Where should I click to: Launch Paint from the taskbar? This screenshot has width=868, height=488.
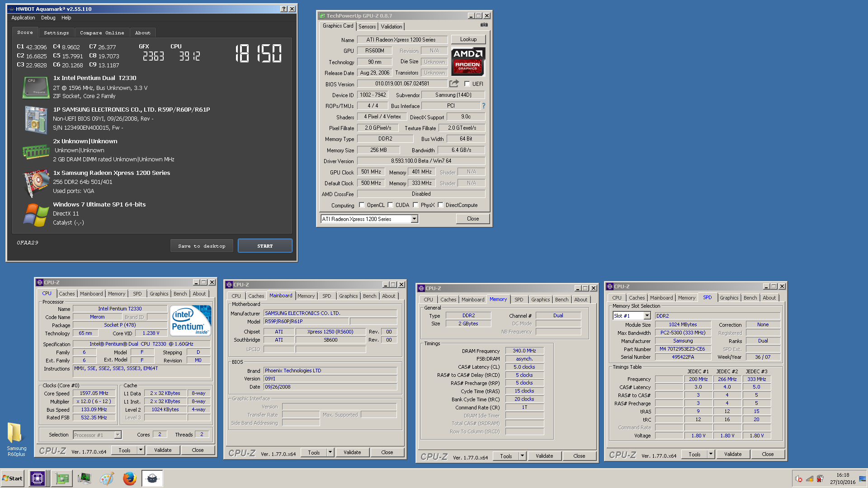[x=107, y=478]
